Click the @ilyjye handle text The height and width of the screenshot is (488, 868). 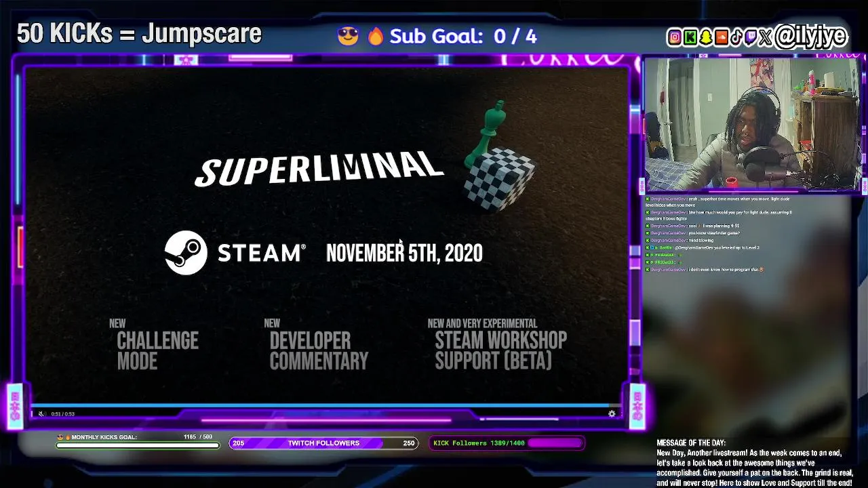click(x=811, y=37)
